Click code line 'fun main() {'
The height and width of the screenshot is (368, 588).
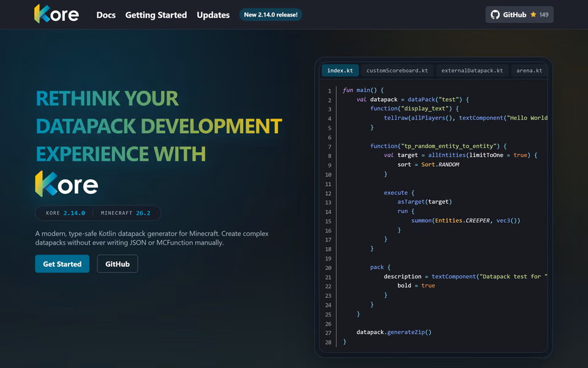coord(363,90)
